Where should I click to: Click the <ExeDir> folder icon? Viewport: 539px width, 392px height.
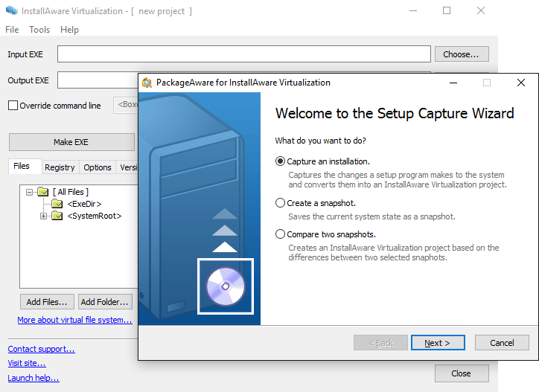[57, 204]
